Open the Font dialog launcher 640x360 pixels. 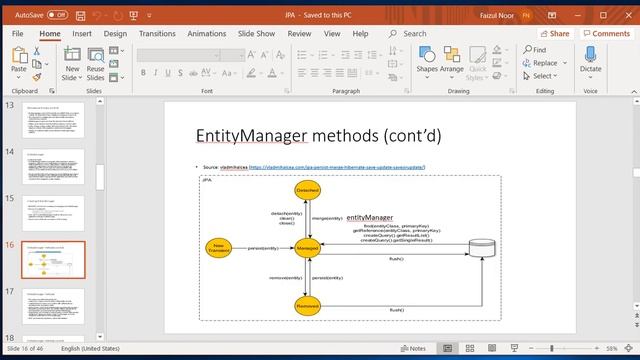point(287,91)
